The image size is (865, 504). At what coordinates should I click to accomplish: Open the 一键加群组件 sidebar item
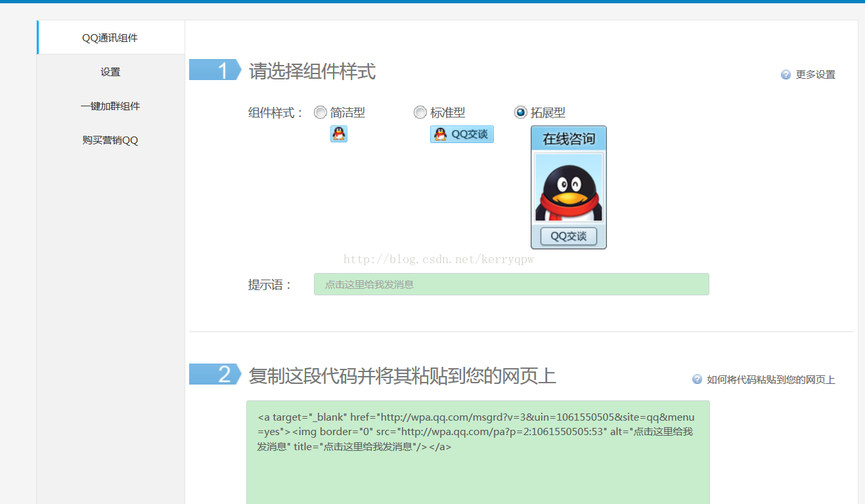tap(110, 106)
